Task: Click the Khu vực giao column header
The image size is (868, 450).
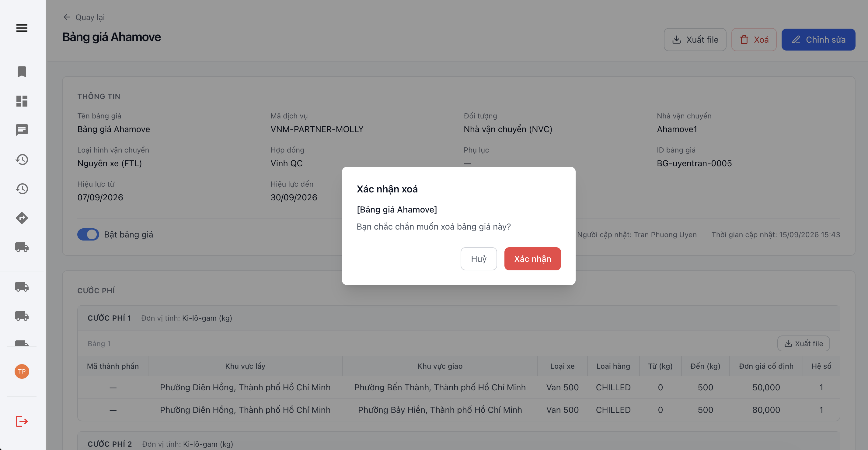Action: pos(440,366)
